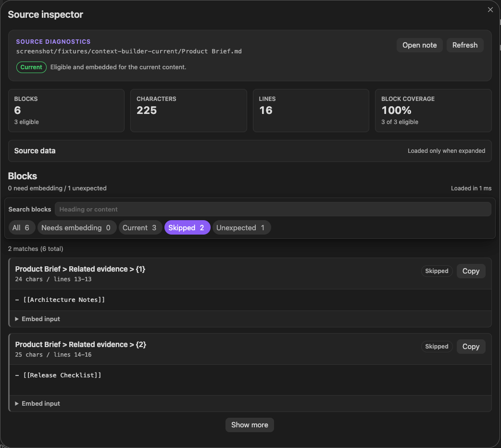Image resolution: width=501 pixels, height=448 pixels.
Task: Click the Show more button
Action: [x=250, y=425]
